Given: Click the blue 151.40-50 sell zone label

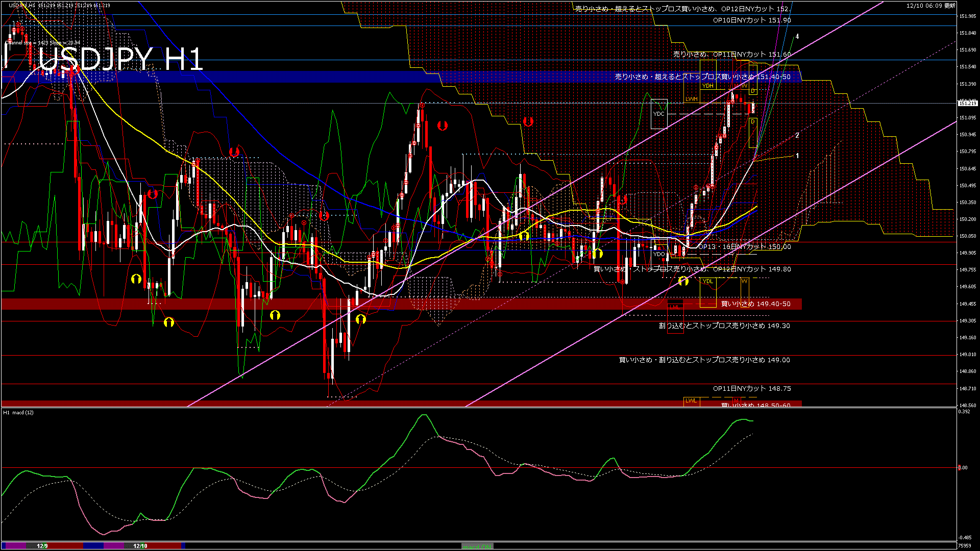Looking at the screenshot, I should click(x=702, y=77).
